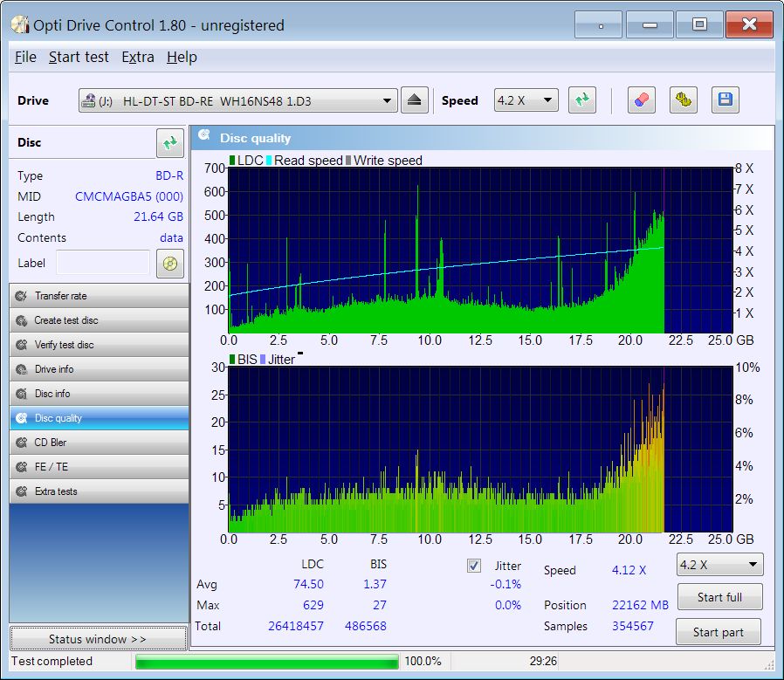Viewport: 784px width, 680px height.
Task: Open the Extra tests section
Action: point(99,491)
